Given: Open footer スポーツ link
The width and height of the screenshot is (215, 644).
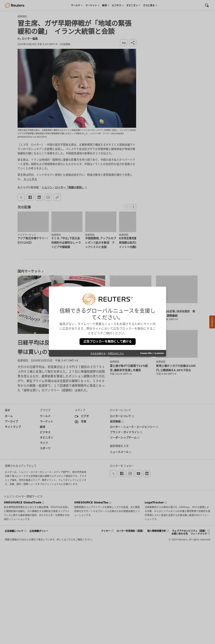Looking at the screenshot, I should pyautogui.click(x=45, y=448).
